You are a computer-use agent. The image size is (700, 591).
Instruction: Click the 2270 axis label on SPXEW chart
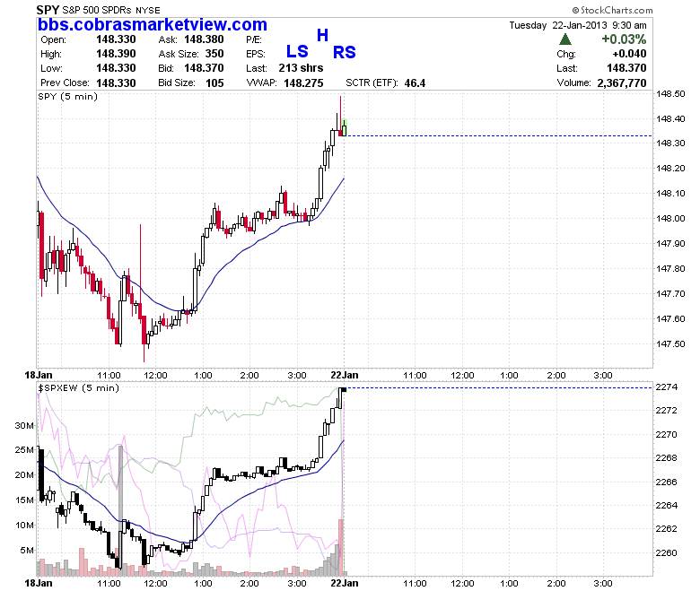pos(667,434)
